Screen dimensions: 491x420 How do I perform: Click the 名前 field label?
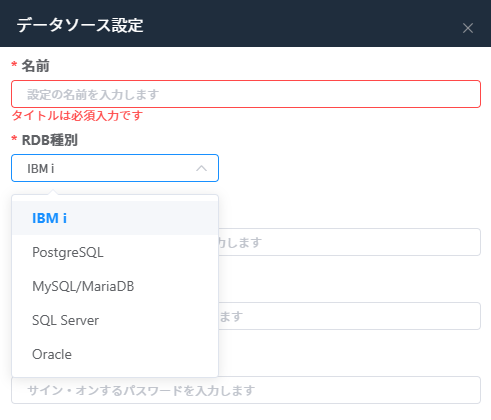(35, 66)
